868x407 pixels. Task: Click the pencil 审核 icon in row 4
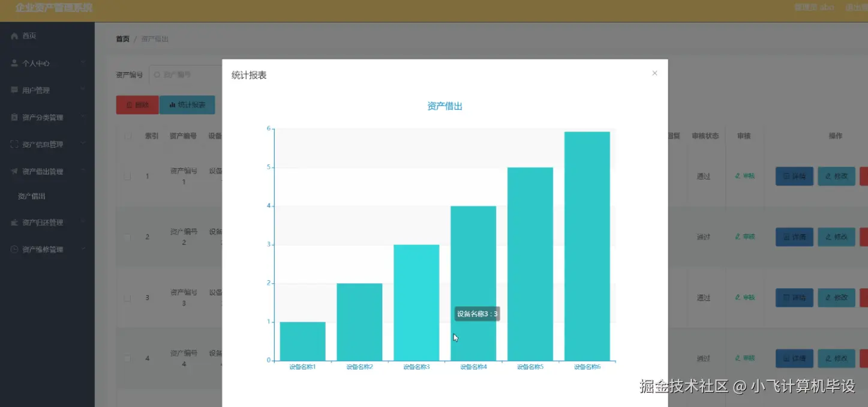click(x=738, y=358)
